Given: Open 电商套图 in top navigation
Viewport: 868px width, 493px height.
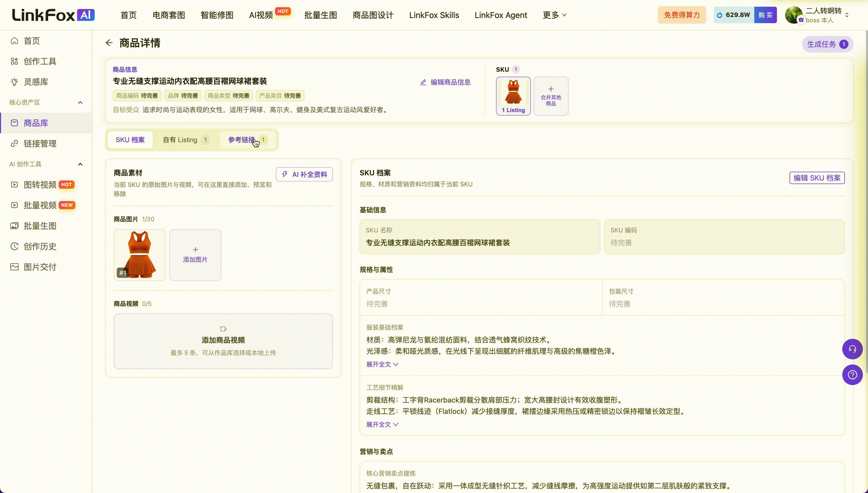Looking at the screenshot, I should click(169, 15).
